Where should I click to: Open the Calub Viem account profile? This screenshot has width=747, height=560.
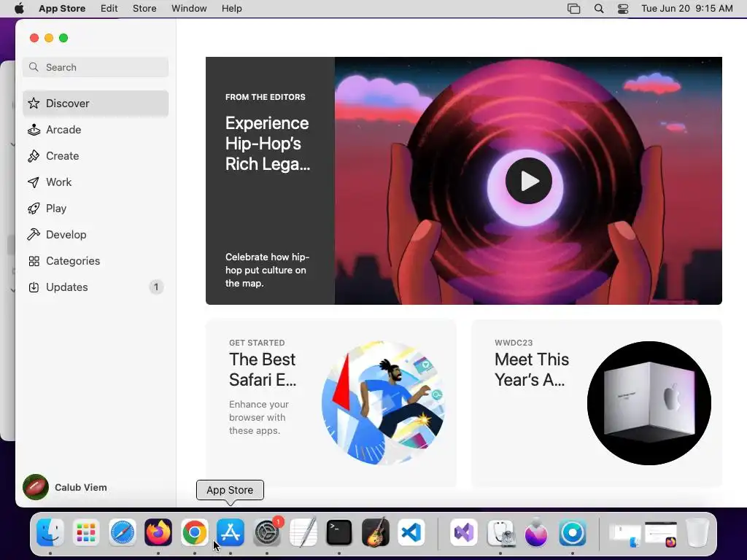[x=65, y=487]
